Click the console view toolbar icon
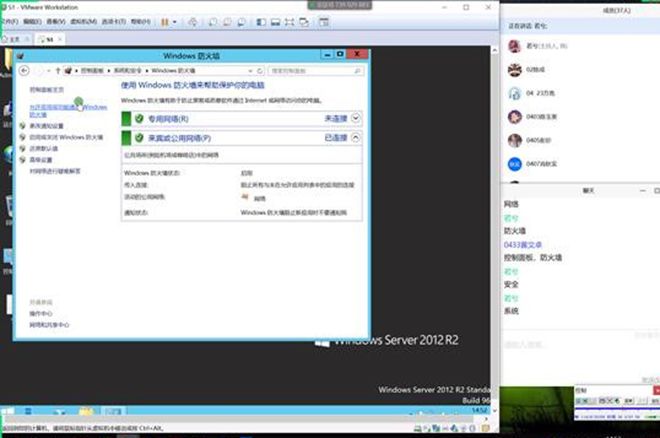The height and width of the screenshot is (438, 660). 324,22
